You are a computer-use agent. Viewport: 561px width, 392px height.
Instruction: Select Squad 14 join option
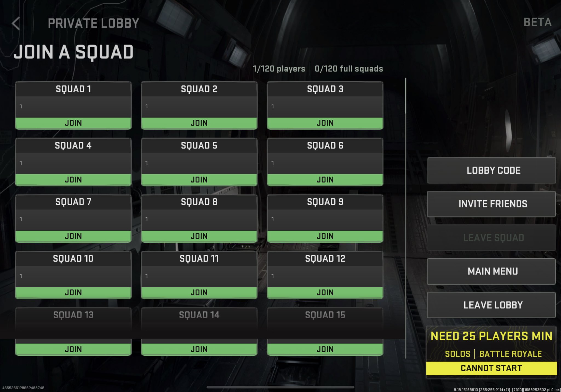(x=199, y=349)
